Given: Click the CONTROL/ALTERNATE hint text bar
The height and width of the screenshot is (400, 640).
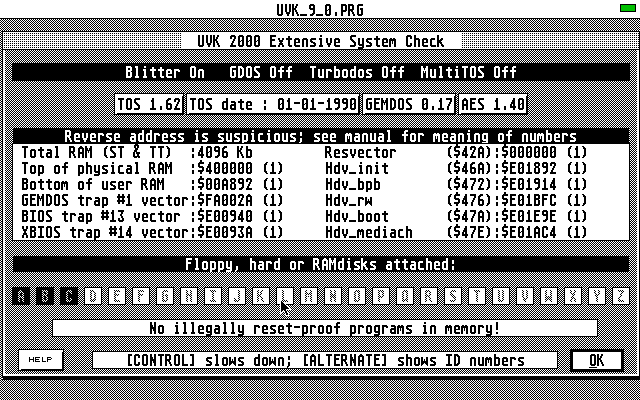Looking at the screenshot, I should point(325,360).
